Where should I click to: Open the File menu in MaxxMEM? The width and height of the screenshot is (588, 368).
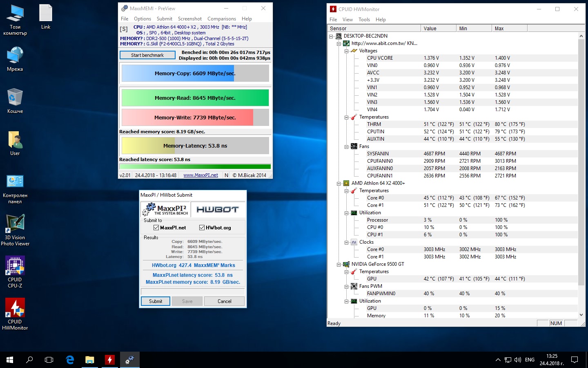[x=125, y=19]
